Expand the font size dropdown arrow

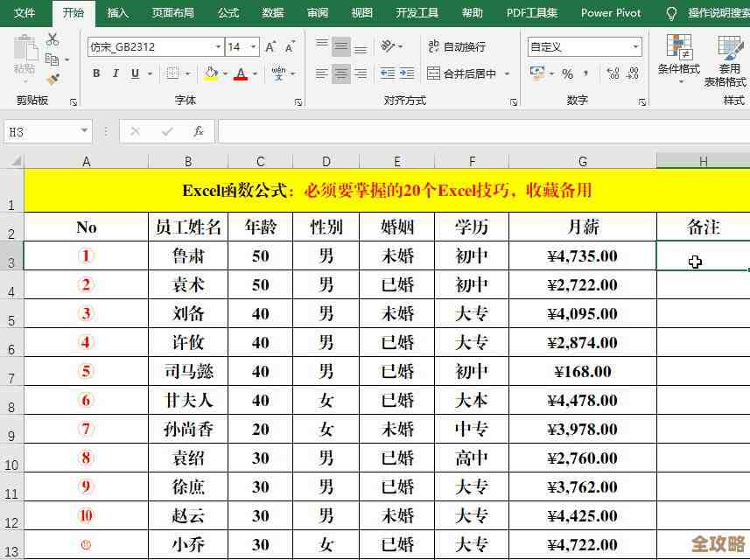254,46
